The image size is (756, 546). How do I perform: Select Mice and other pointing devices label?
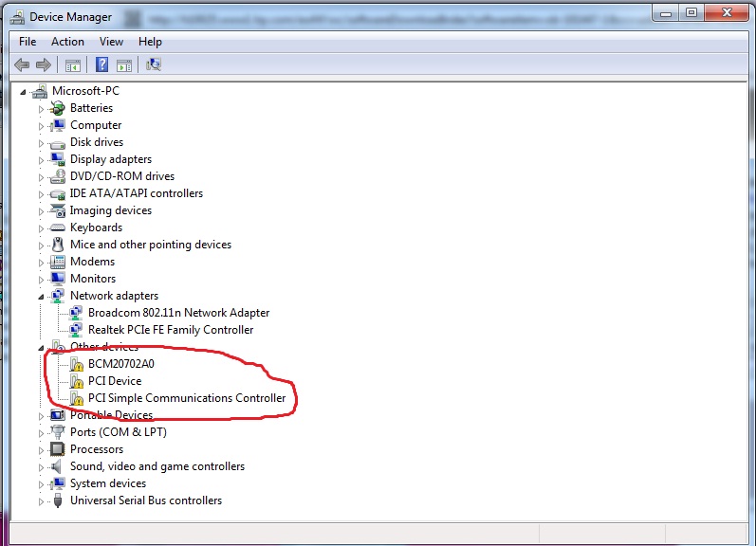151,245
